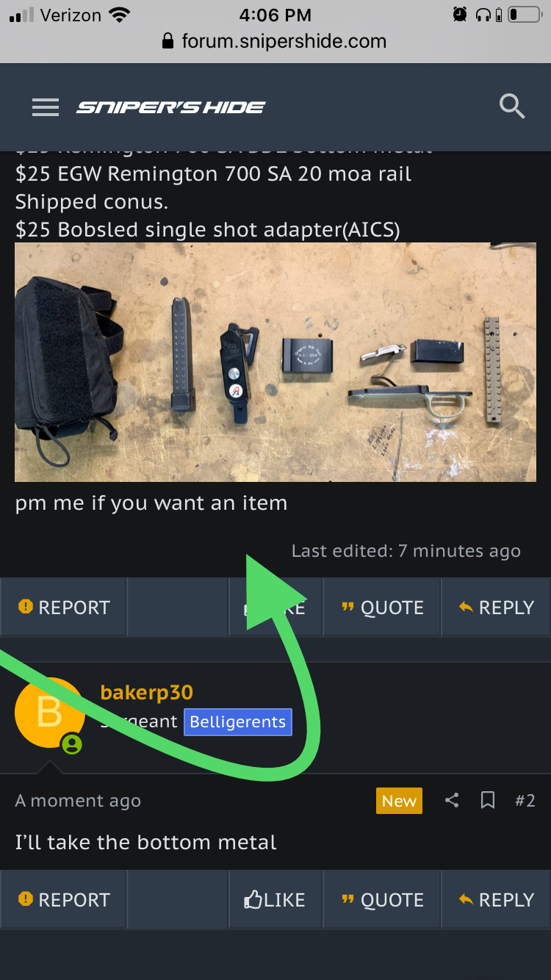The width and height of the screenshot is (551, 980).
Task: Tap the search magnifier icon
Action: [x=512, y=107]
